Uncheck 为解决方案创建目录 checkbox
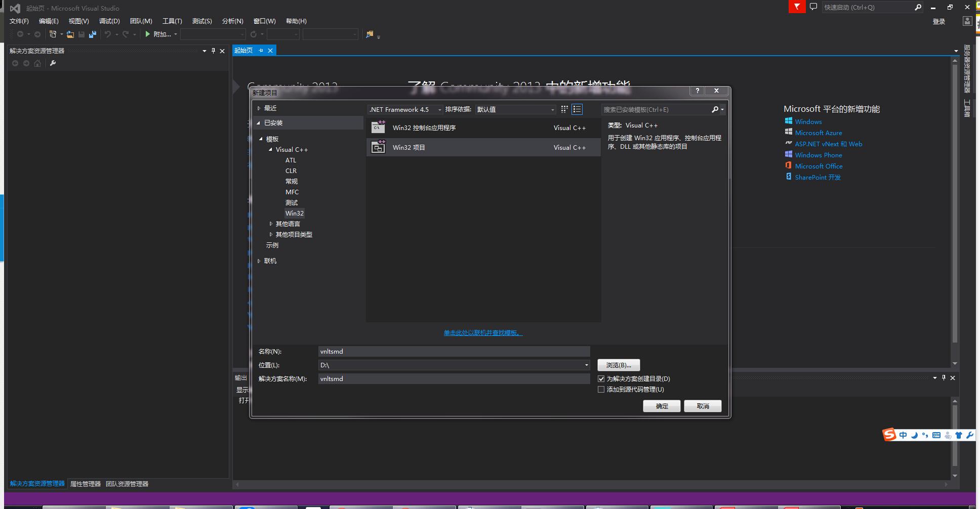This screenshot has width=980, height=509. 601,378
